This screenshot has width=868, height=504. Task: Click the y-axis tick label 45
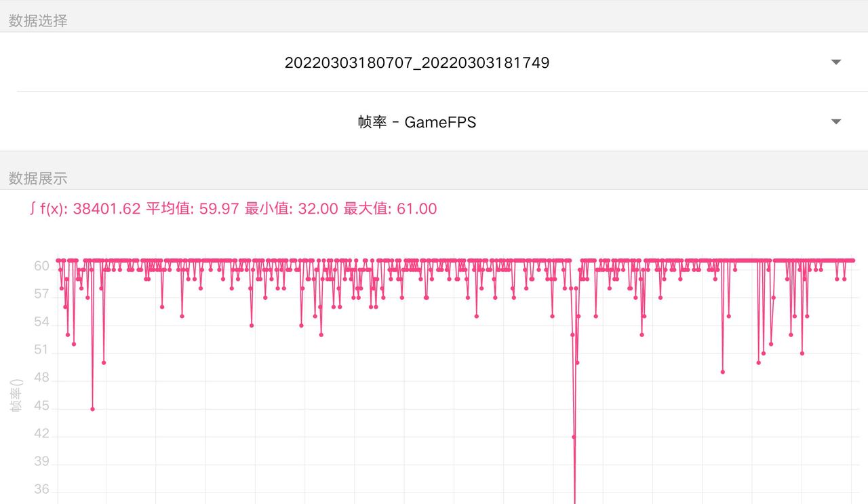41,406
